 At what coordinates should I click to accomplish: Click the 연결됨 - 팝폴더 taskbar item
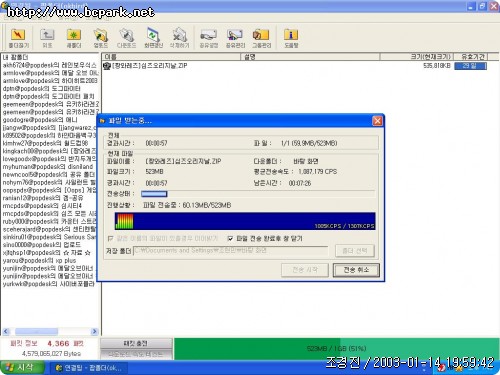(88, 368)
